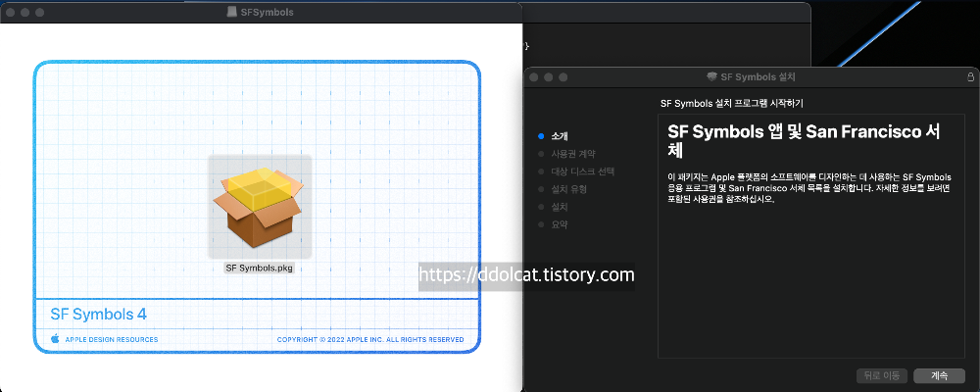Click the SF Symbols 4 title text

click(98, 314)
